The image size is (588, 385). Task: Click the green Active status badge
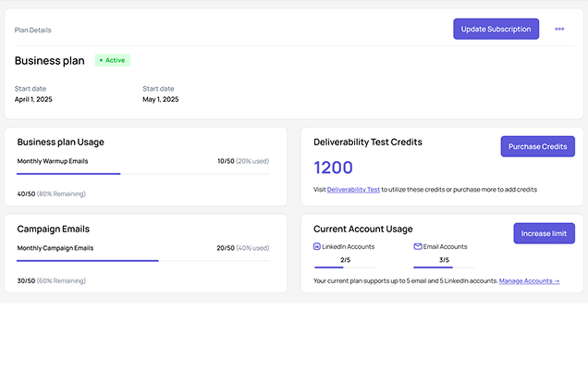pos(113,60)
